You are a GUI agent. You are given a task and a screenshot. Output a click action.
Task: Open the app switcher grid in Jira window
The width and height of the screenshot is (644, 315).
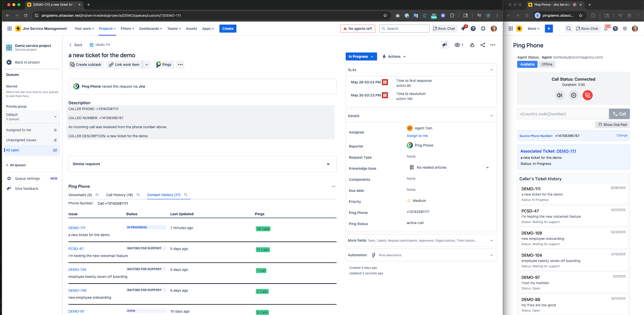click(x=9, y=29)
